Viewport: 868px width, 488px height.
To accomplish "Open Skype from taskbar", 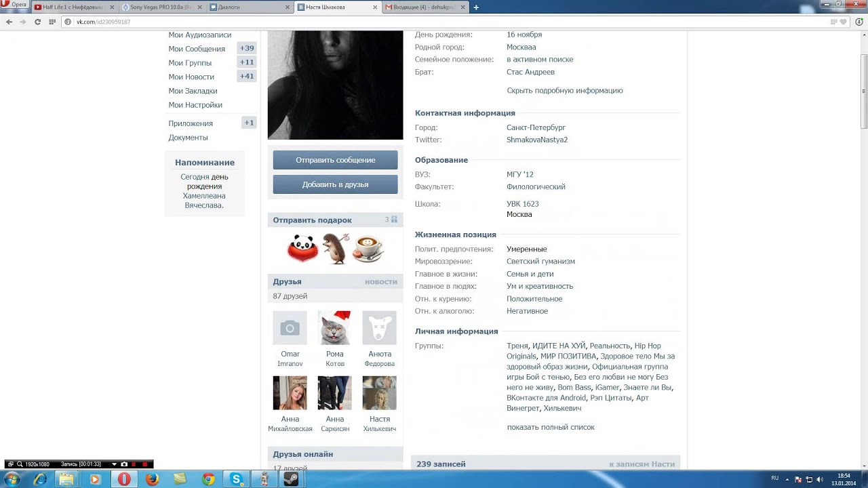I will pyautogui.click(x=237, y=479).
